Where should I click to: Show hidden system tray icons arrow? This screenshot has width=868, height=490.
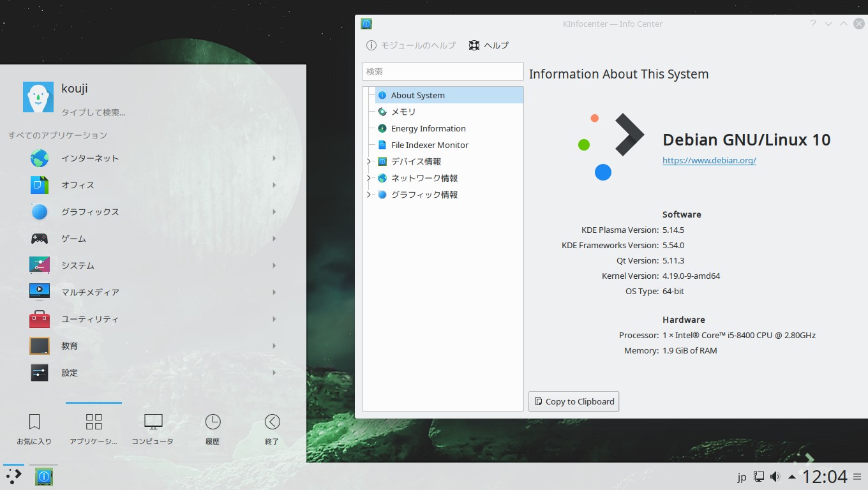[x=792, y=477]
